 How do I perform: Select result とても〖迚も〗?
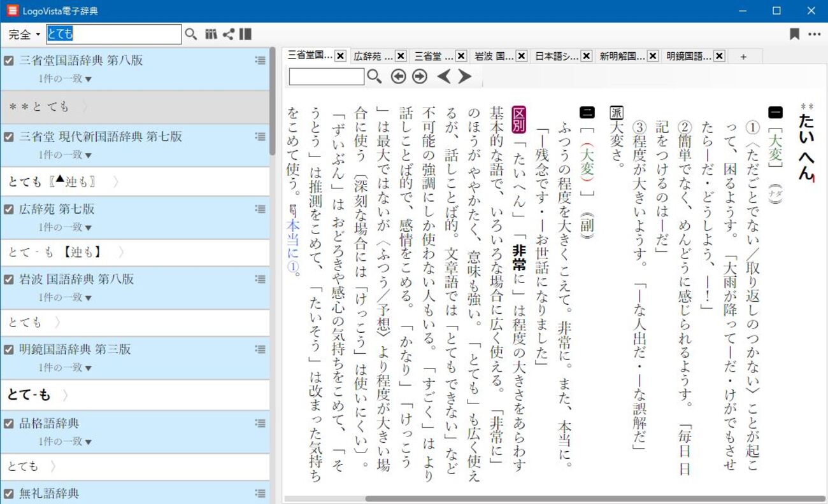point(135,181)
